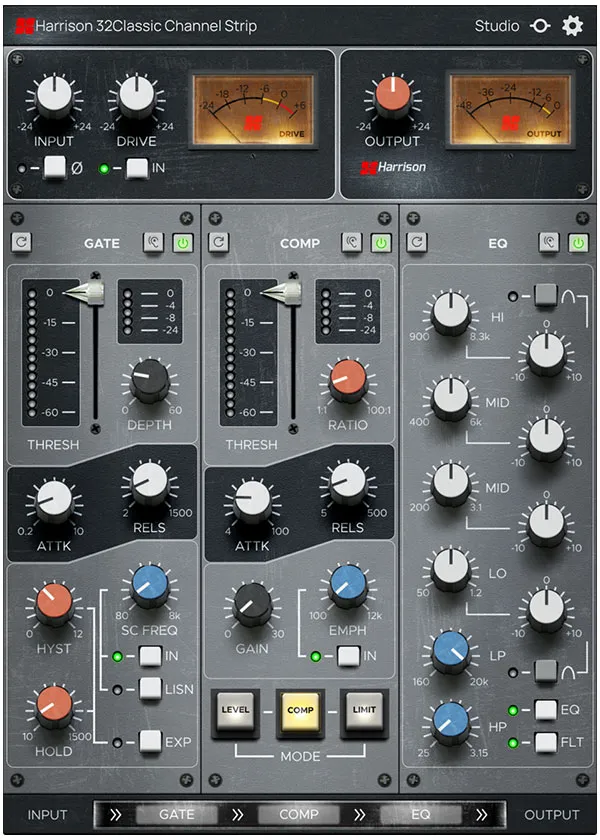This screenshot has width=600, height=840.
Task: Click the EQ block in signal chain
Action: tap(421, 814)
